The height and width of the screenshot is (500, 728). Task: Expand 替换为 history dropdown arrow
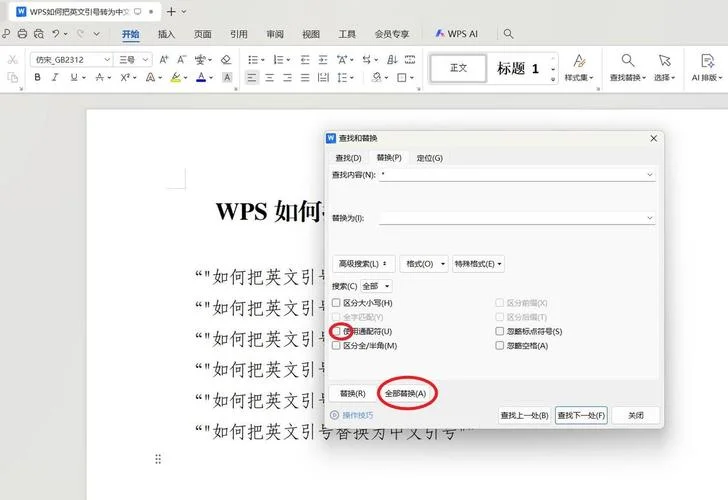[x=650, y=218]
